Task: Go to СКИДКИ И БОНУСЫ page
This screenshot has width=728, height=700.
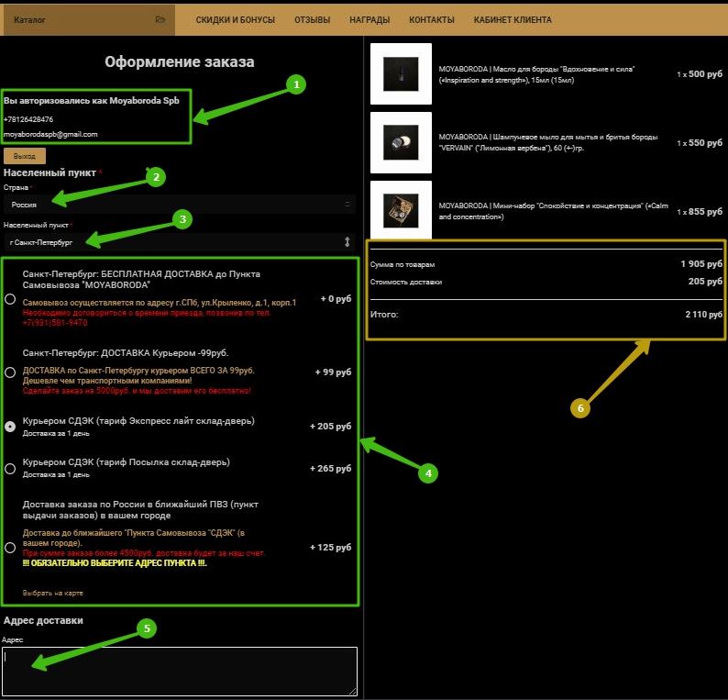Action: click(x=236, y=20)
